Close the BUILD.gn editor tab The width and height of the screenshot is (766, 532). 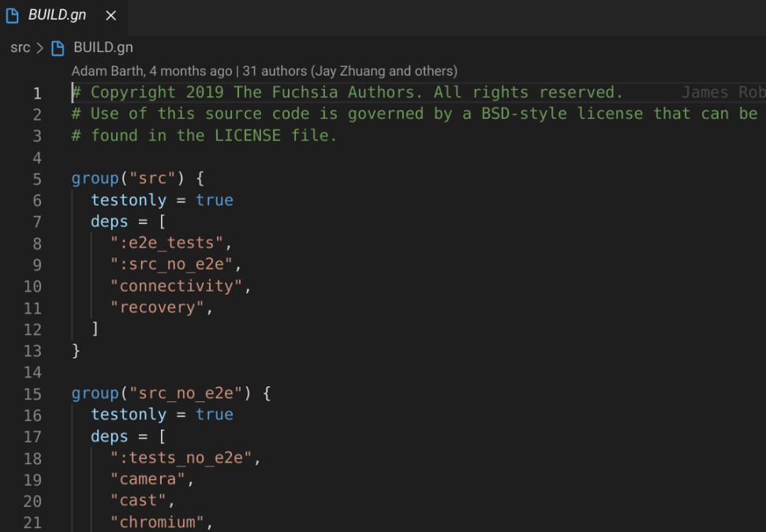(x=110, y=15)
